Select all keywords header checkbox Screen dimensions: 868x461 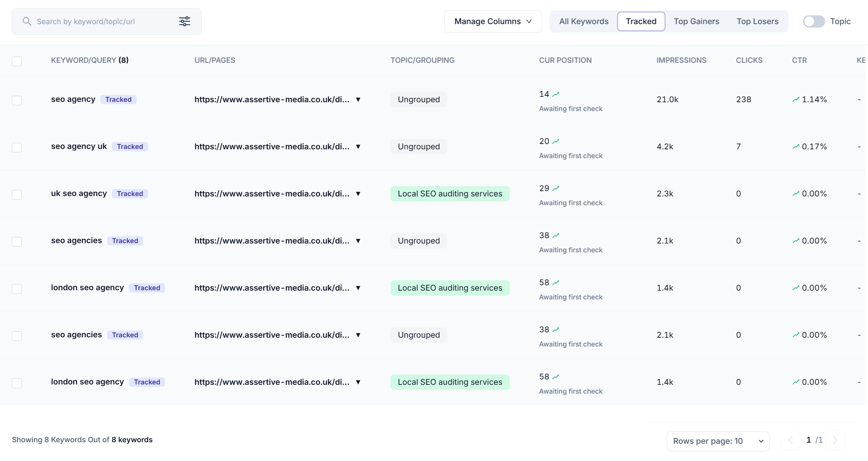coord(17,61)
